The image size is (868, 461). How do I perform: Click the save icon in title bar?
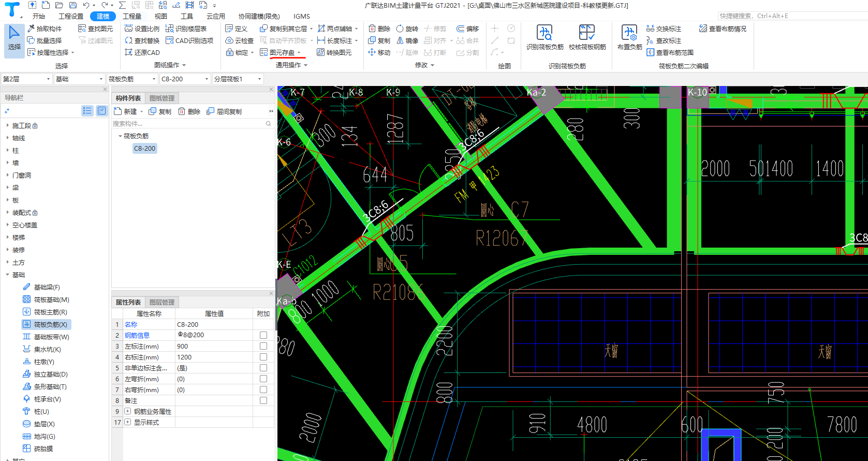tap(72, 5)
